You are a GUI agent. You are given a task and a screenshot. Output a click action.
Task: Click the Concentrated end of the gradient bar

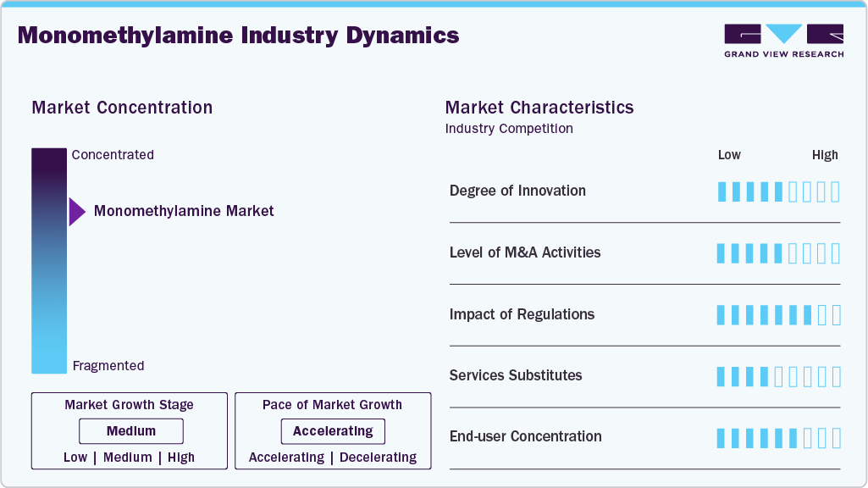47,155
